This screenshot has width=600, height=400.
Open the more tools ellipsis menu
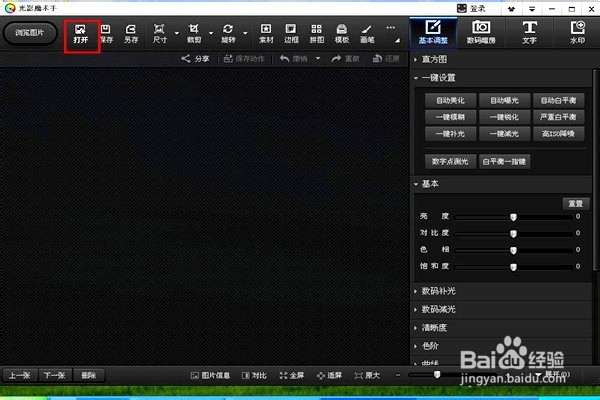tap(390, 28)
